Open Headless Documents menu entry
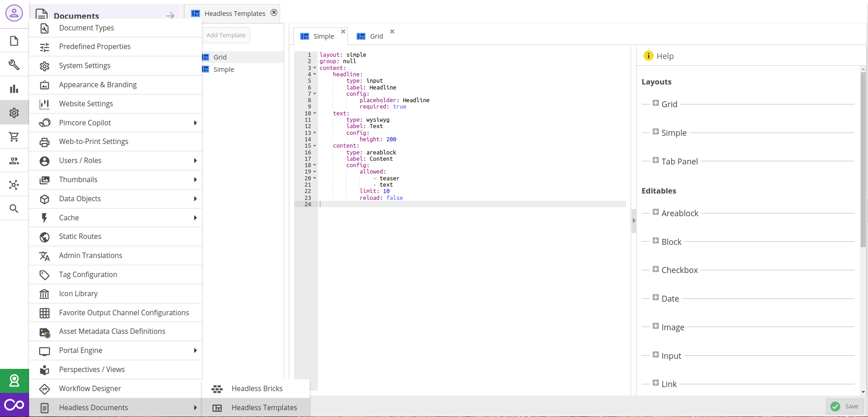The height and width of the screenshot is (417, 868). 115,407
